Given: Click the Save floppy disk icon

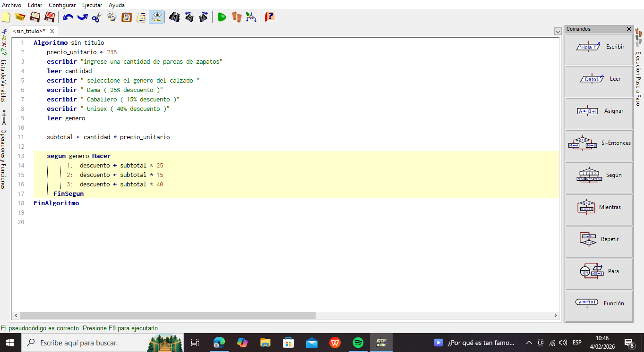Looking at the screenshot, I should pyautogui.click(x=35, y=17).
